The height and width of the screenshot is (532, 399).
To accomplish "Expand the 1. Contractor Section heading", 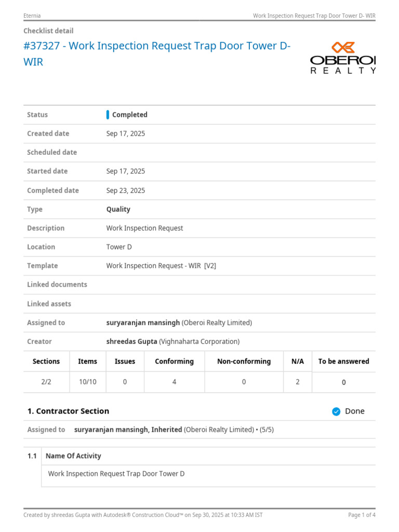I will 68,411.
